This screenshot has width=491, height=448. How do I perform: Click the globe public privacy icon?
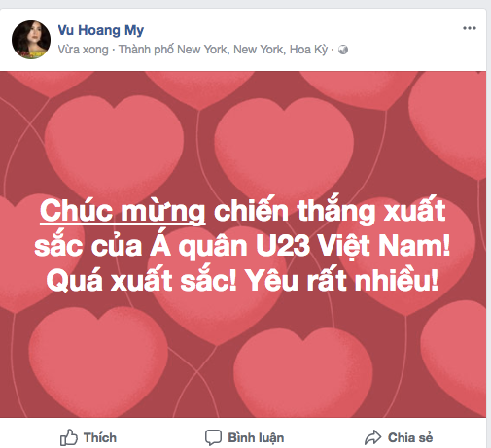tap(343, 50)
